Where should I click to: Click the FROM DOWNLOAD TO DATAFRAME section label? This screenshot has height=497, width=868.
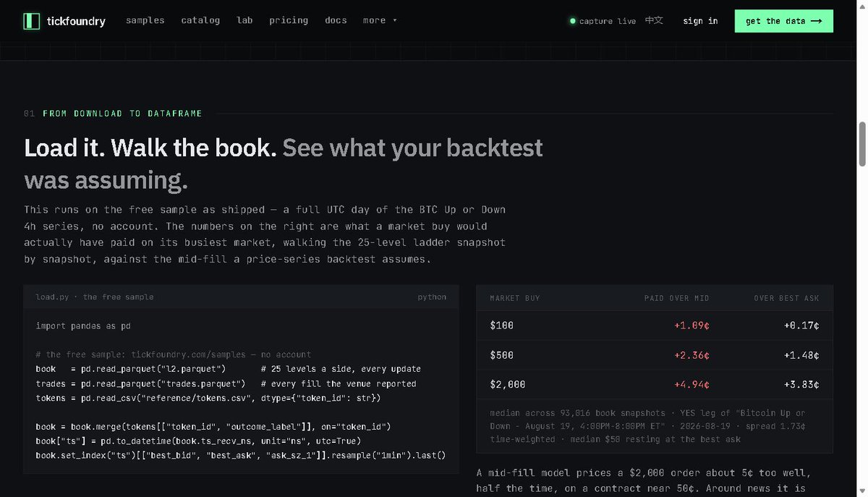tap(122, 114)
